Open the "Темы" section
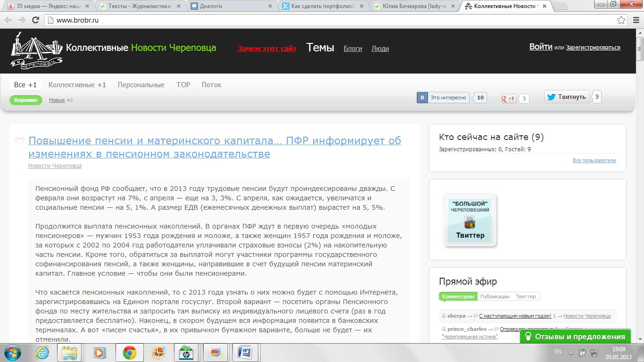Screen dimensions: 644x362 tap(320, 48)
